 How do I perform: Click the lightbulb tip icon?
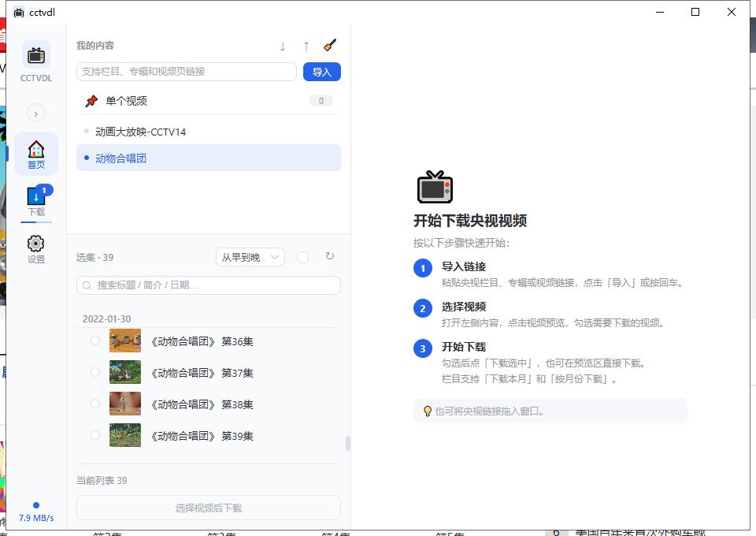(427, 411)
